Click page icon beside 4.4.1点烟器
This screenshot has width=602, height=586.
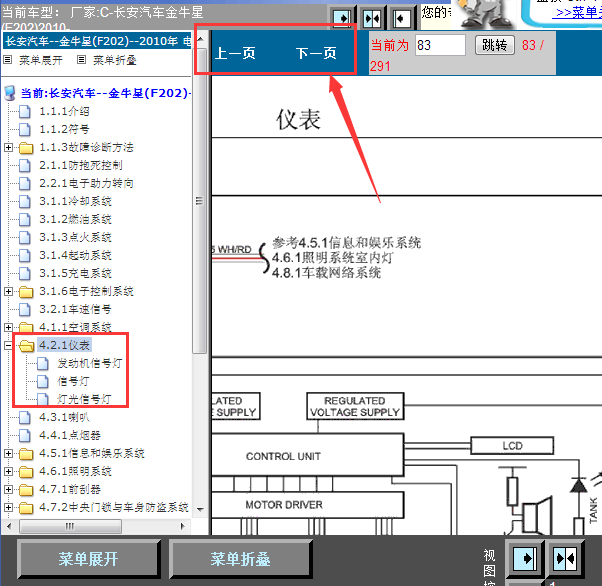tap(25, 435)
